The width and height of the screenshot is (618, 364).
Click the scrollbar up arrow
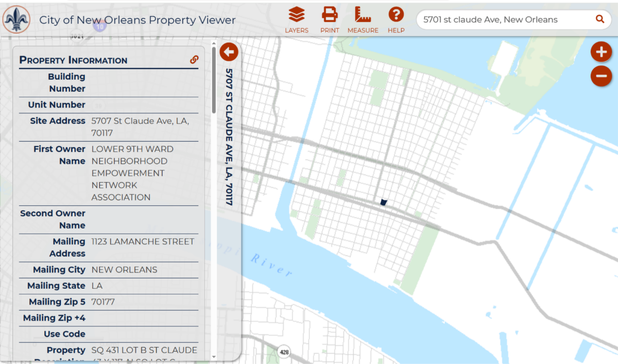(214, 44)
